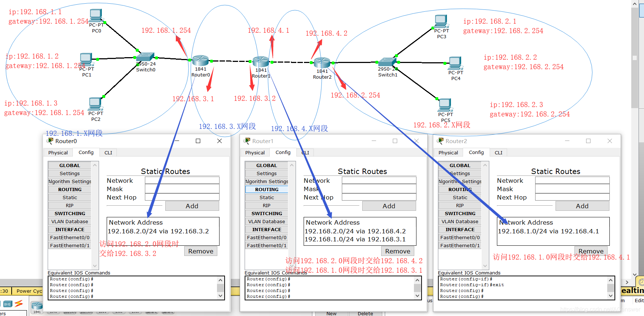Open FastEthernet0/1 in Router1 sidebar
The image size is (644, 316).
[x=266, y=245]
